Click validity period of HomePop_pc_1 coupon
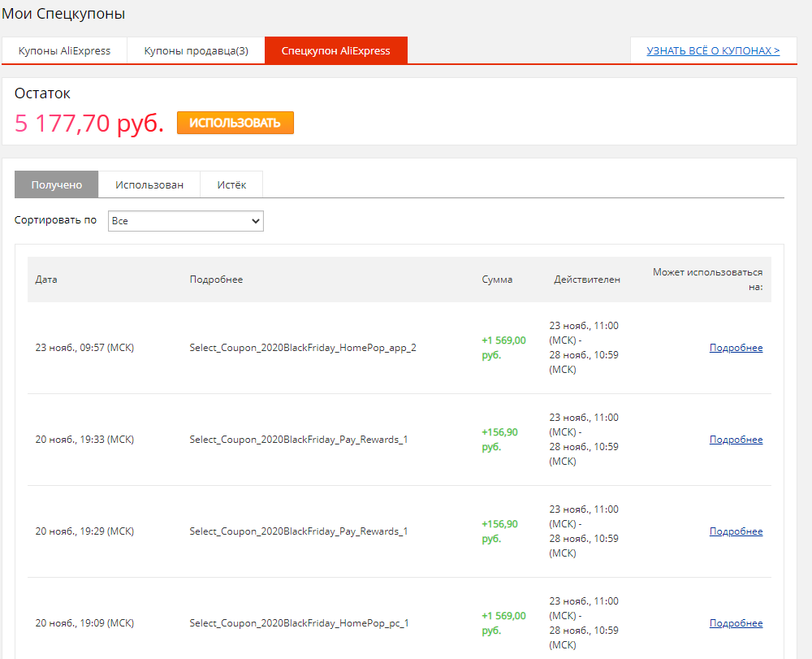The image size is (812, 659). pos(584,622)
